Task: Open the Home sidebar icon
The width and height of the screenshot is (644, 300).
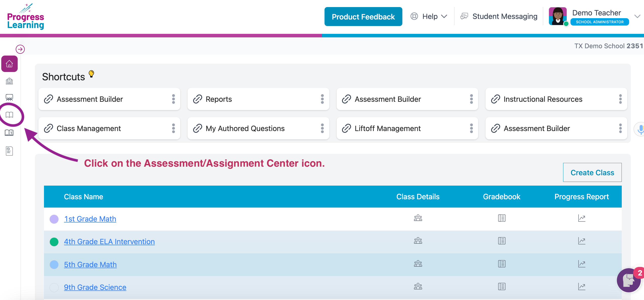Action: 9,64
